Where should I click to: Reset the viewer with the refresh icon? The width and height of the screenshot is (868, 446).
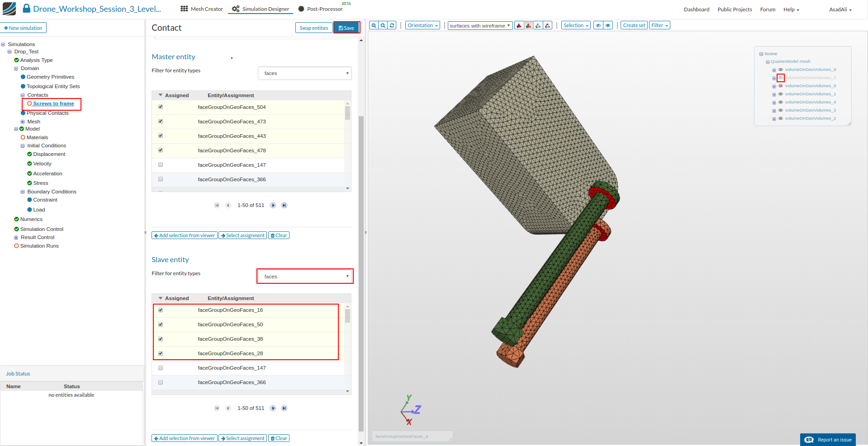392,25
